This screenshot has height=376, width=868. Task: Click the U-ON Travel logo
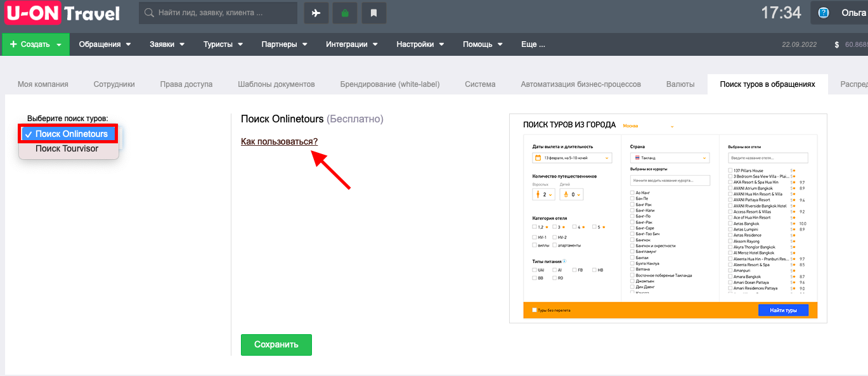coord(62,13)
